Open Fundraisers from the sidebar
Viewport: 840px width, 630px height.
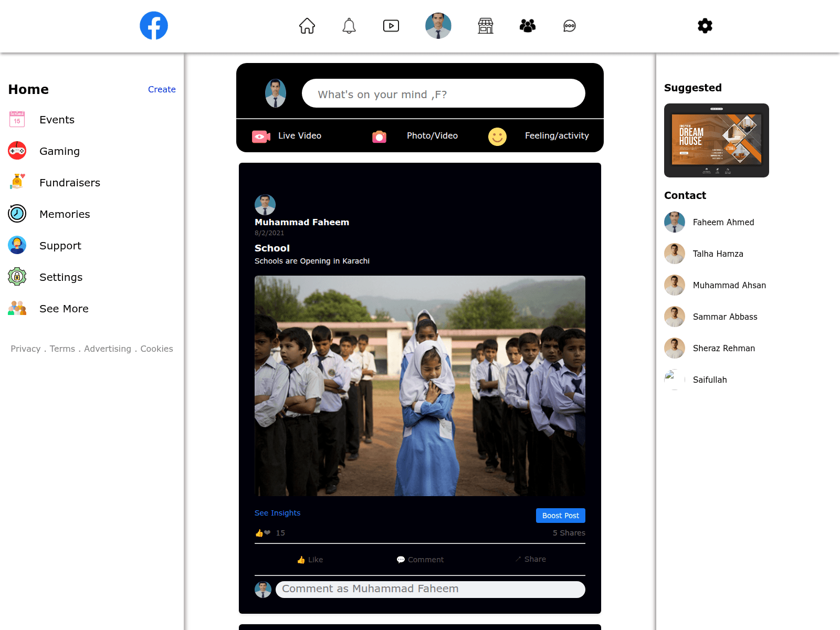(x=70, y=183)
